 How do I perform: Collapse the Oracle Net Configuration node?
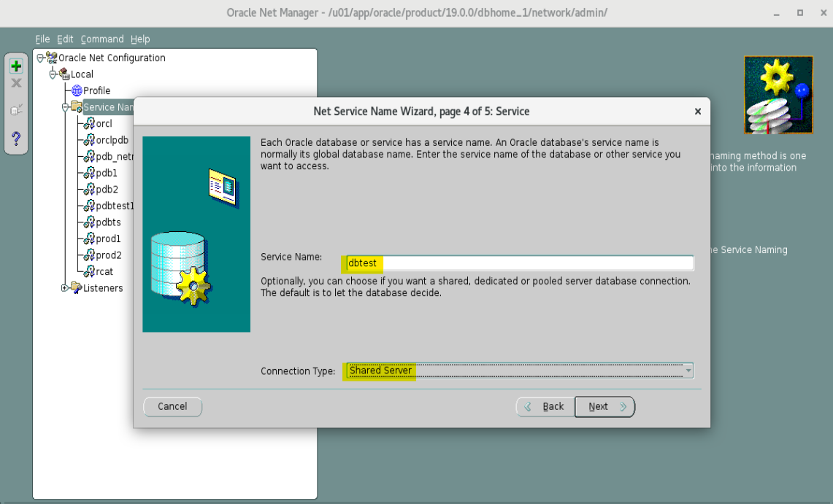(40, 58)
